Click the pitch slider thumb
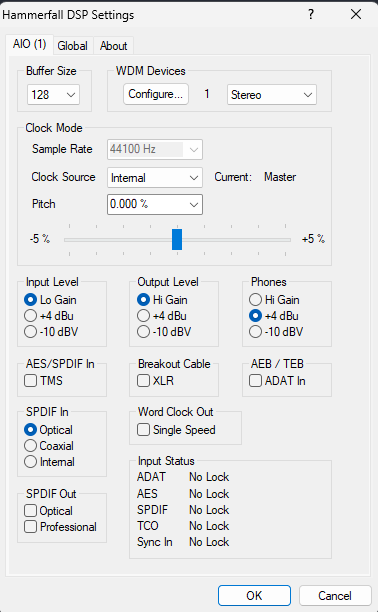 177,239
